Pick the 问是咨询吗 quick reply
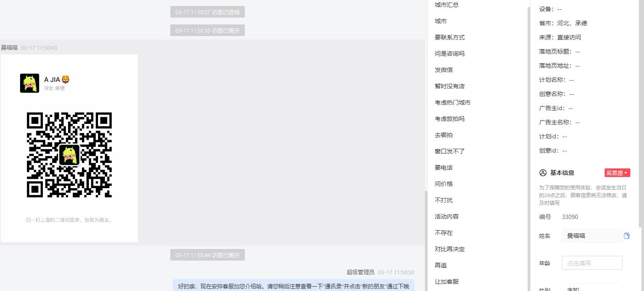This screenshot has height=291, width=644. [x=450, y=54]
